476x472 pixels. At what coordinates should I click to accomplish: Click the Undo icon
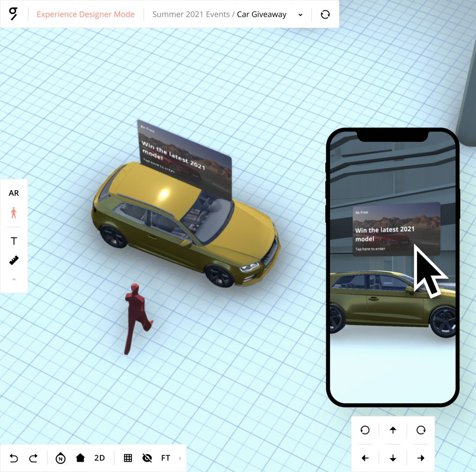click(13, 458)
